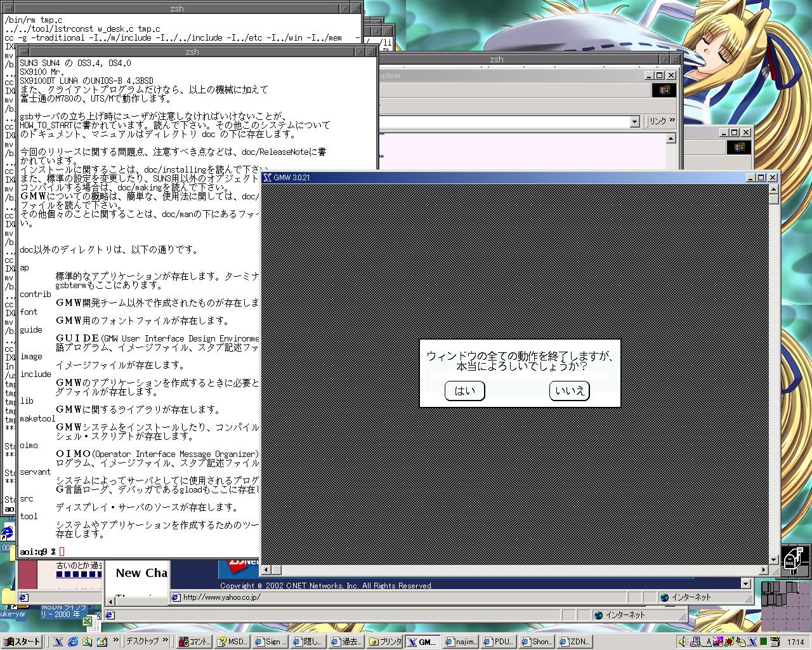This screenshot has width=812, height=650.
Task: Launch X server from quick launch
Action: 58,642
